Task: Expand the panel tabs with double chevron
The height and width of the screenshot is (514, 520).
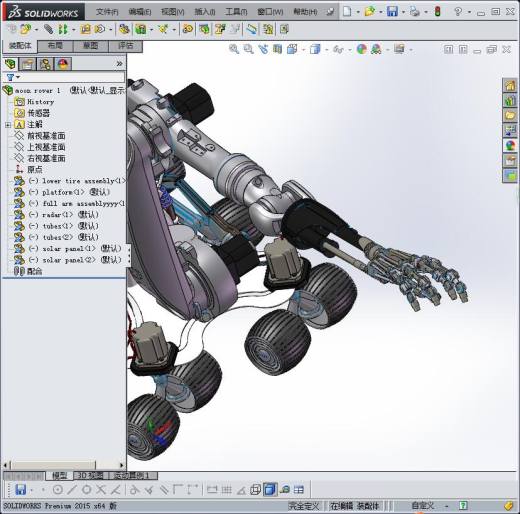Action: coord(119,64)
